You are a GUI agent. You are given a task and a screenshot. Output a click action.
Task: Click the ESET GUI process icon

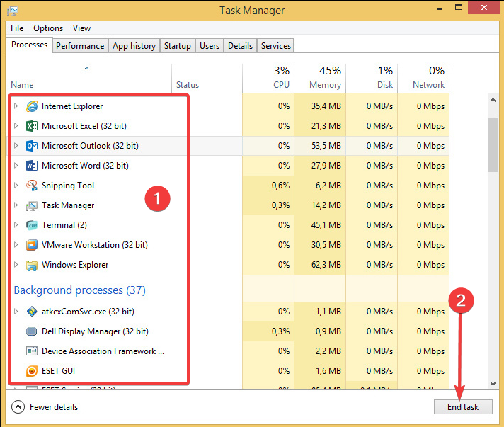31,371
